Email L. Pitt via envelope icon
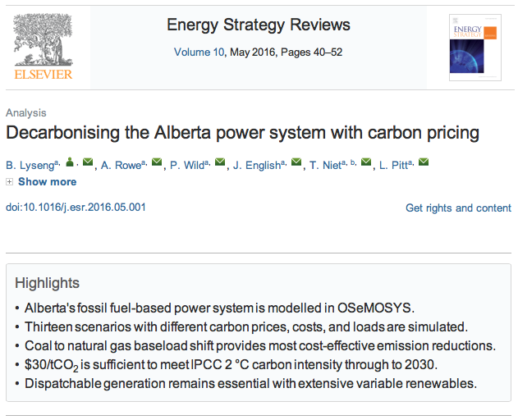 (424, 162)
